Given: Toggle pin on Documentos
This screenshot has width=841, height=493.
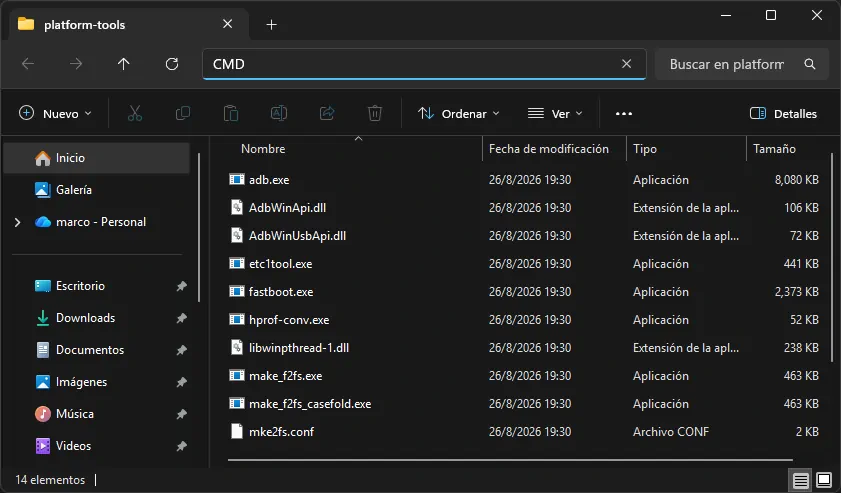Looking at the screenshot, I should click(182, 350).
